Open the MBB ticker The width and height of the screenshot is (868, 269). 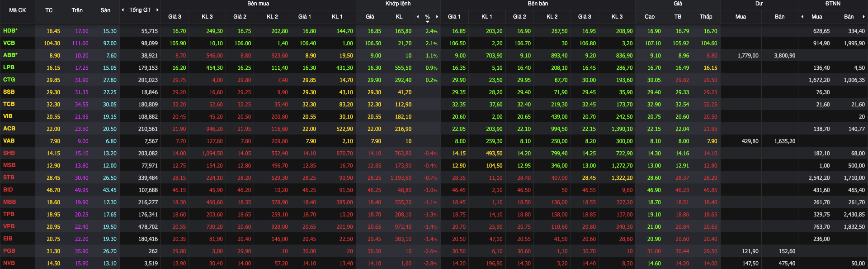(9, 202)
